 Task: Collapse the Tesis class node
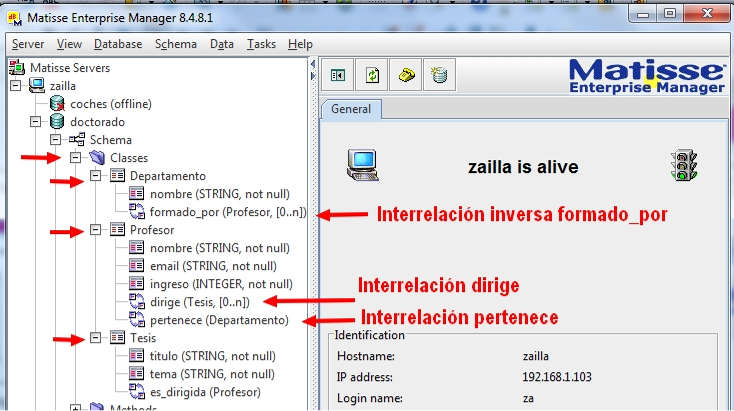95,338
